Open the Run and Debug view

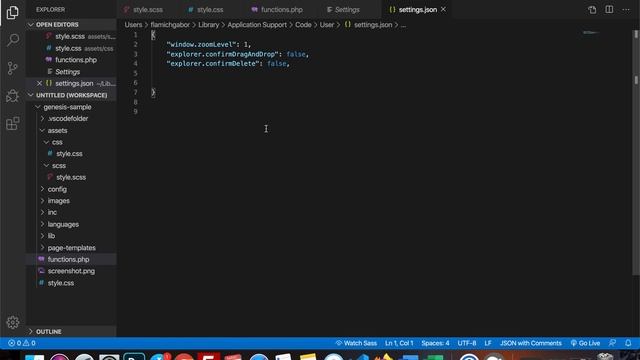coord(13,96)
